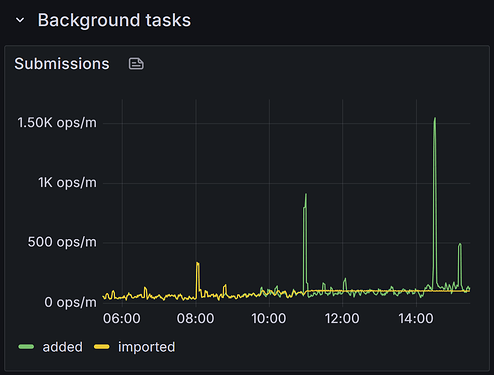Screen dimensions: 494x375
Task: Click the green spike peak near 11:00
Action: click(306, 195)
